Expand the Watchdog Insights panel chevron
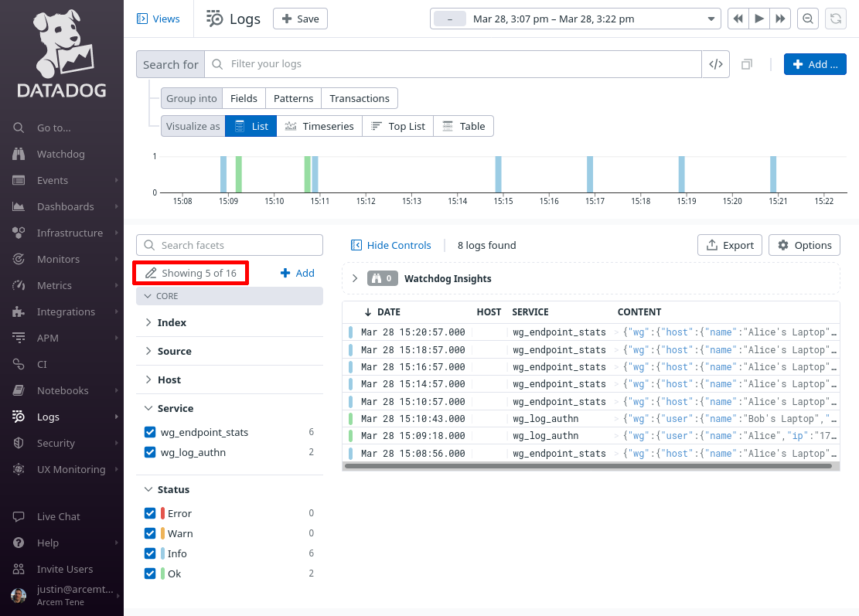This screenshot has height=616, width=859. 355,278
